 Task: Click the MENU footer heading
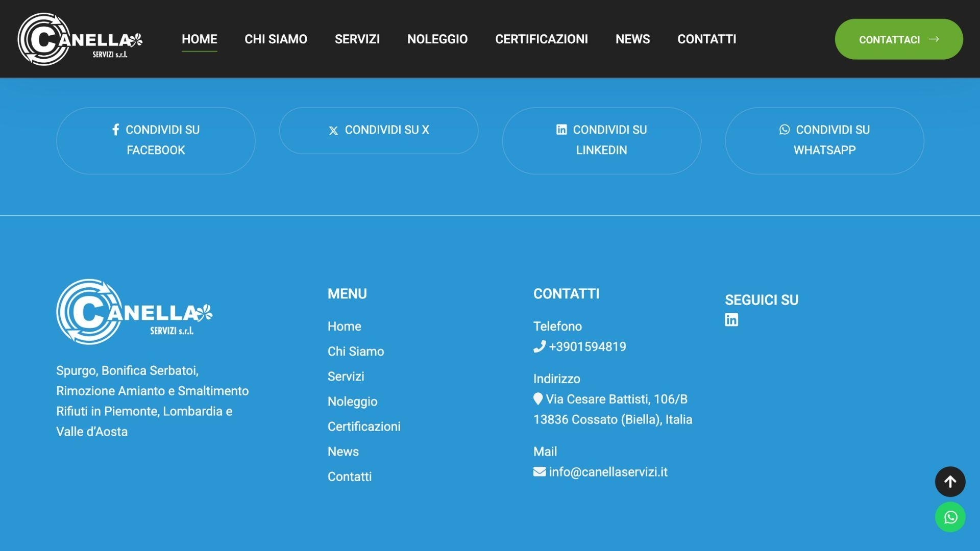(347, 294)
